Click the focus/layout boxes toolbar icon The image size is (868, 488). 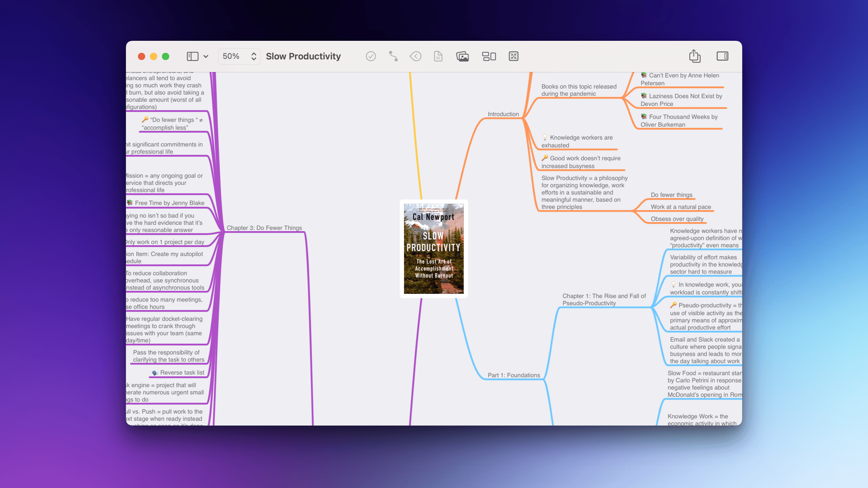coord(489,56)
